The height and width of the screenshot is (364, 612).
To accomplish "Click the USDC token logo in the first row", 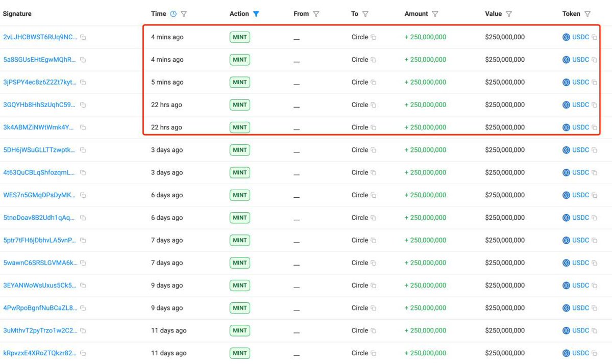I will pos(566,37).
